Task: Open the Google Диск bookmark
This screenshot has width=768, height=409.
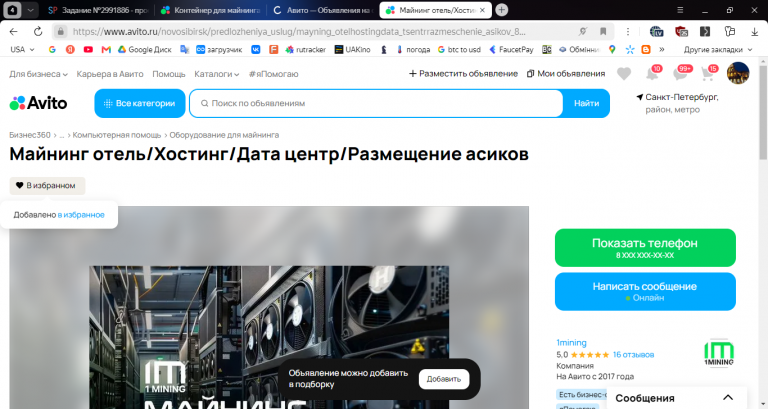Action: pyautogui.click(x=145, y=49)
